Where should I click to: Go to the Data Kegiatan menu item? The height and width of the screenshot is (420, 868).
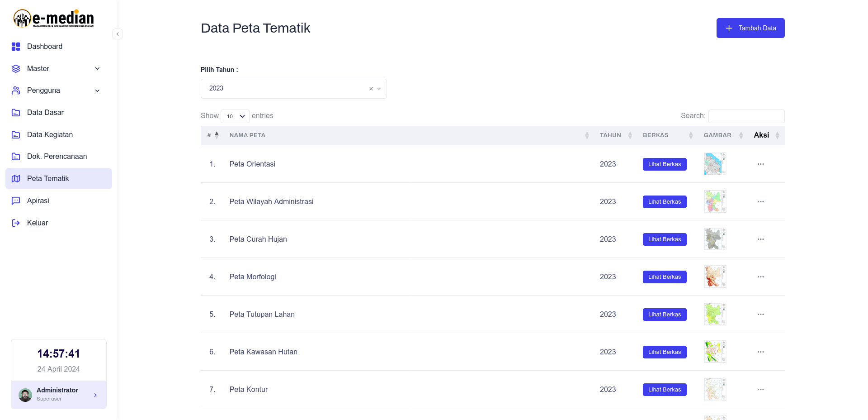59,135
